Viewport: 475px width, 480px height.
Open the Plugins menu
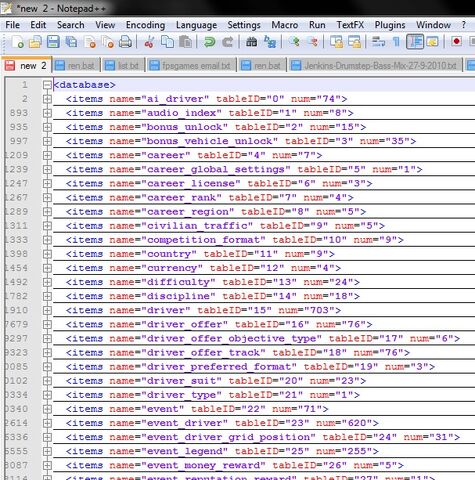(x=390, y=25)
